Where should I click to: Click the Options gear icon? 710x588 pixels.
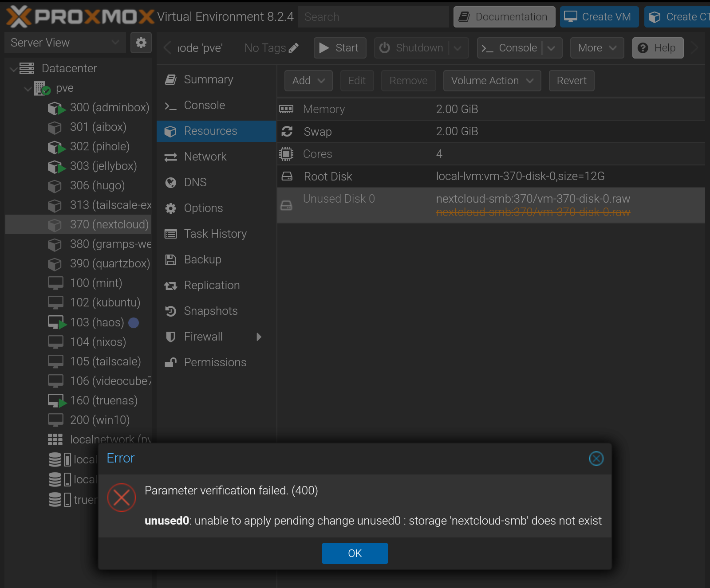coord(171,208)
